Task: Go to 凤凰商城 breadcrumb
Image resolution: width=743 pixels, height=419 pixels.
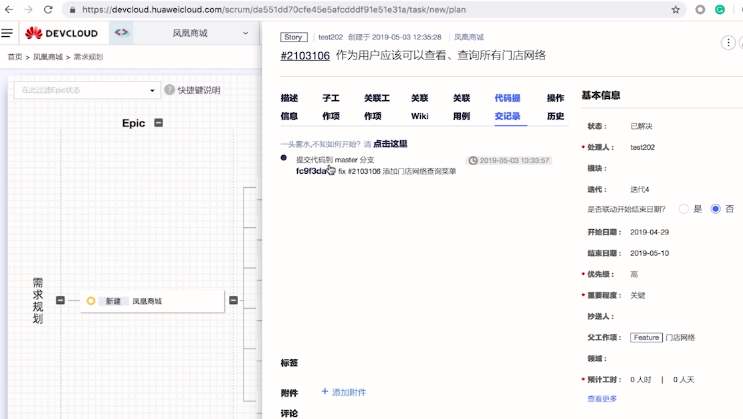Action: [x=48, y=57]
